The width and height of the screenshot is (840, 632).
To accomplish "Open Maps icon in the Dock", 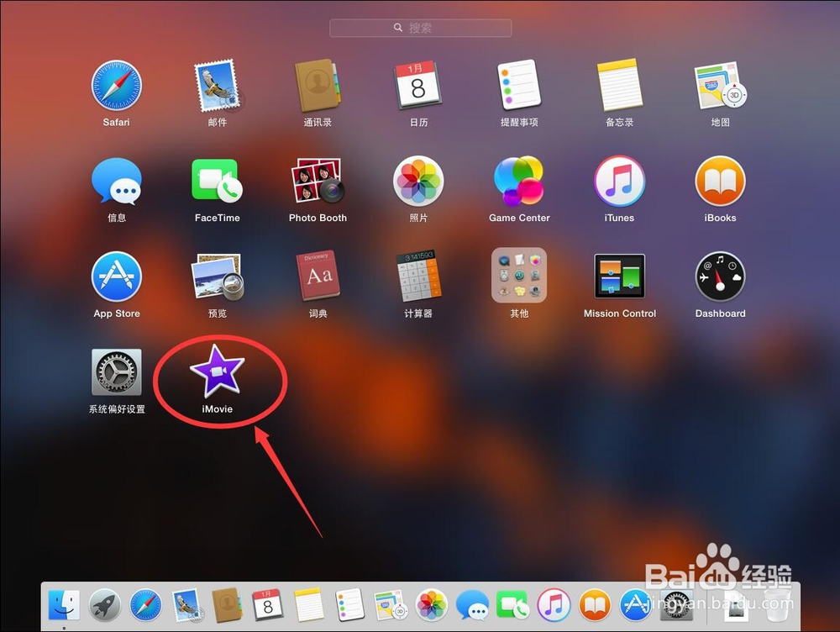I will click(391, 605).
